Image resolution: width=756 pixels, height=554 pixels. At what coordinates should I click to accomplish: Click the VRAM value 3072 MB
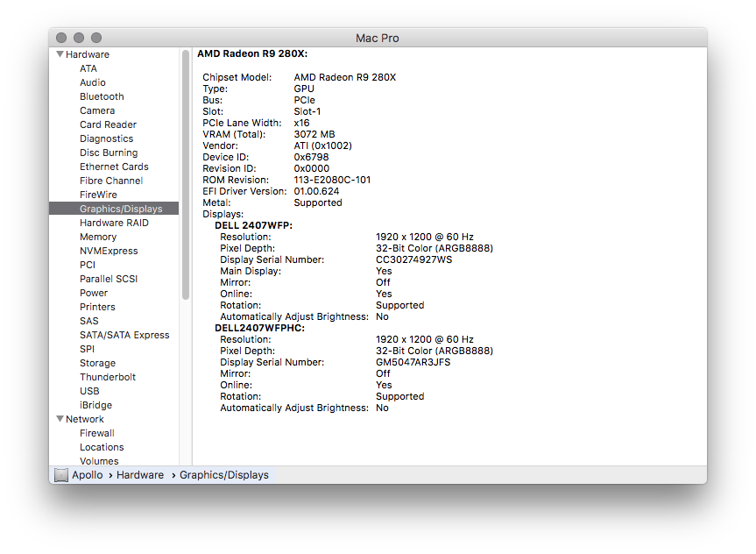314,134
